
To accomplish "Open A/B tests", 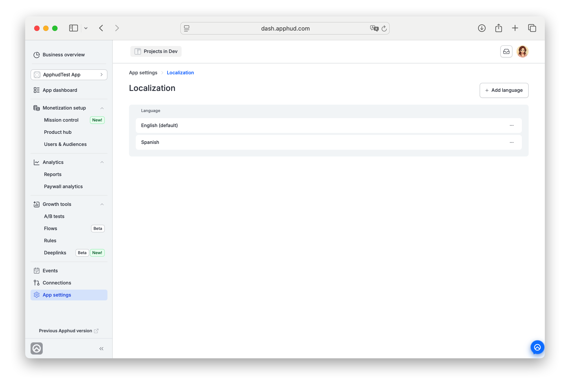I will [54, 216].
